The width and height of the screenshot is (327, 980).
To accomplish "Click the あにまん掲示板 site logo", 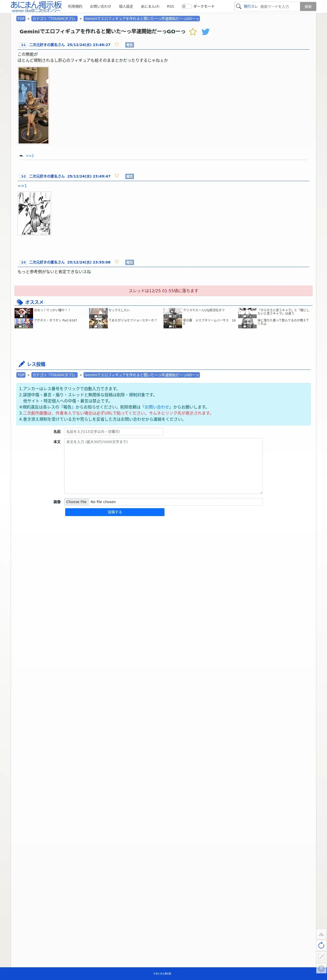I will (36, 6).
